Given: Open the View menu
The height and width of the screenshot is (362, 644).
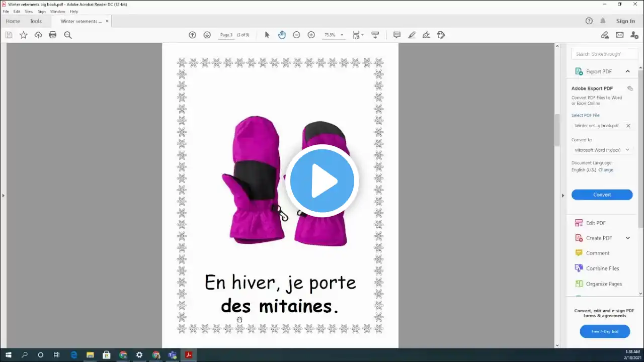Looking at the screenshot, I should click(29, 12).
